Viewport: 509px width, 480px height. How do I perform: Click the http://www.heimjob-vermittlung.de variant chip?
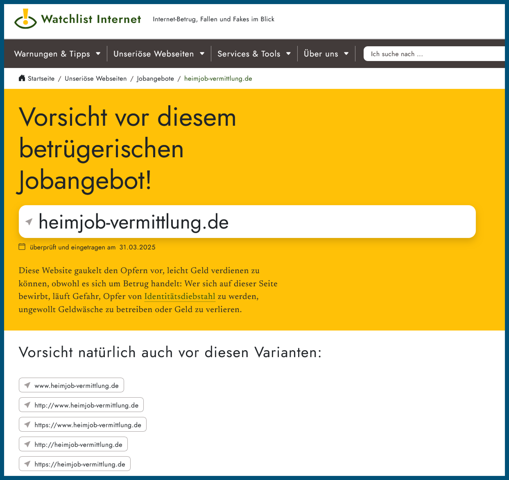click(x=81, y=405)
